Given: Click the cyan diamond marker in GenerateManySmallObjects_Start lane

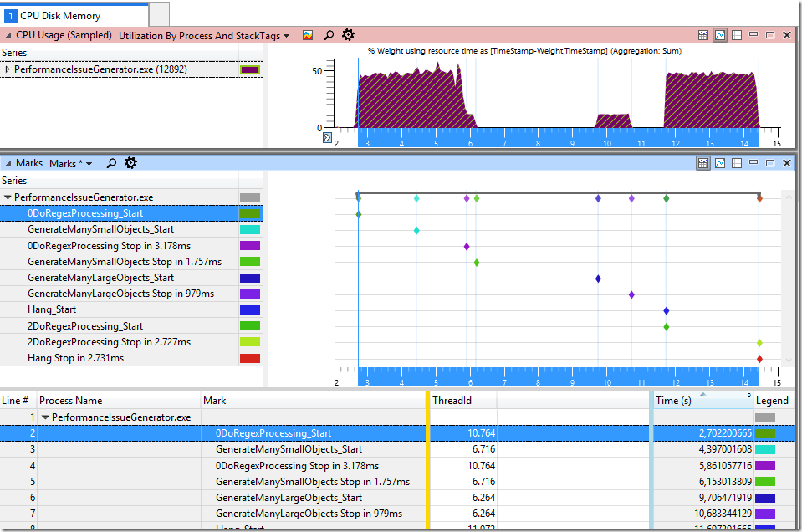Looking at the screenshot, I should [416, 231].
